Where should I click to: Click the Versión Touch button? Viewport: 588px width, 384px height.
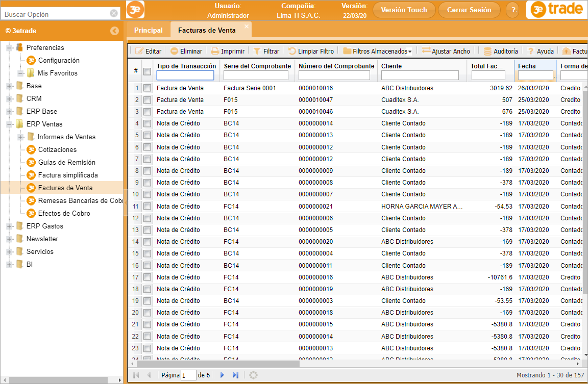404,10
